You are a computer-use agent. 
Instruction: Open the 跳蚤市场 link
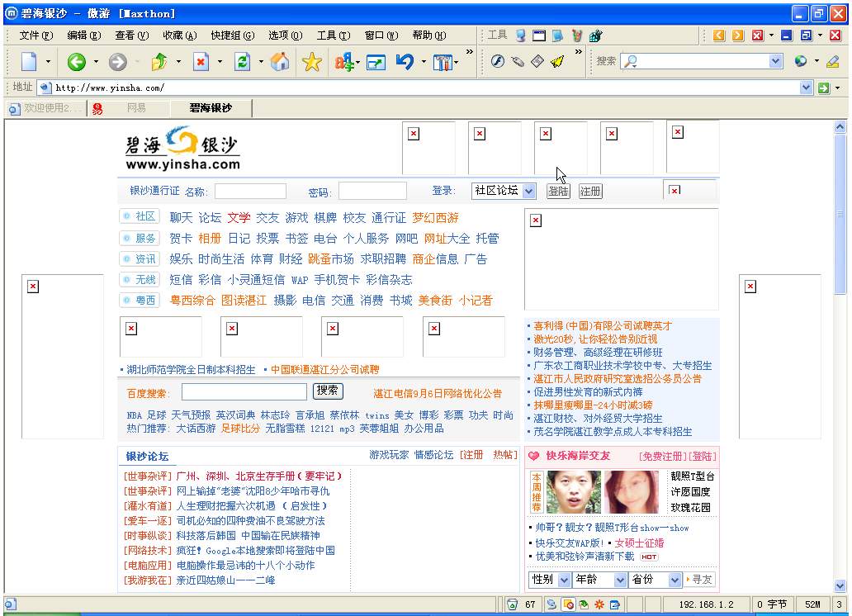point(331,259)
